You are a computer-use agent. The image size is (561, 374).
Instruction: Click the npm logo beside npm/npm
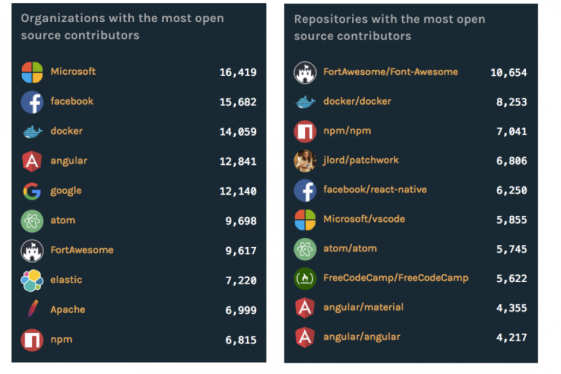pyautogui.click(x=305, y=131)
